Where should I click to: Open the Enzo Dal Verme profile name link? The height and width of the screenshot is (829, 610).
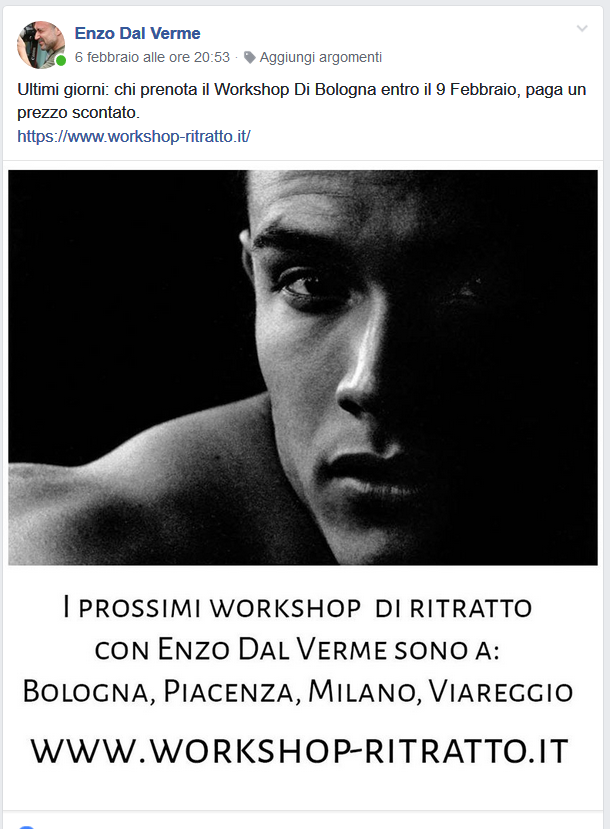[x=137, y=33]
